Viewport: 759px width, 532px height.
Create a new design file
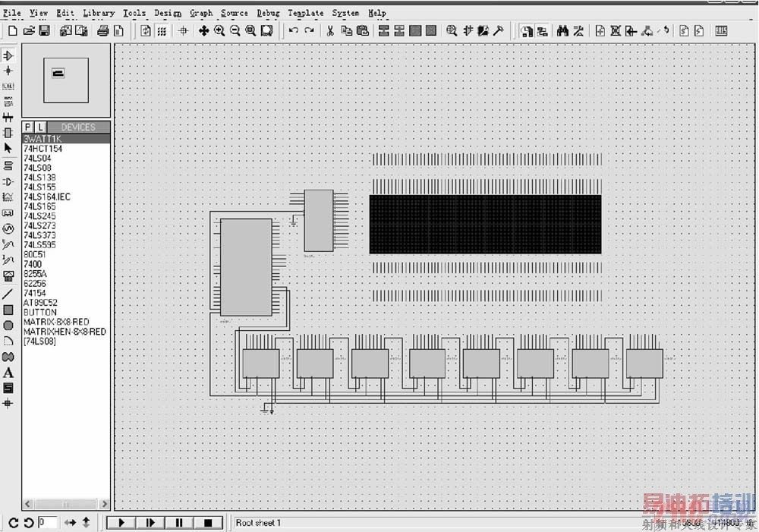(13, 31)
